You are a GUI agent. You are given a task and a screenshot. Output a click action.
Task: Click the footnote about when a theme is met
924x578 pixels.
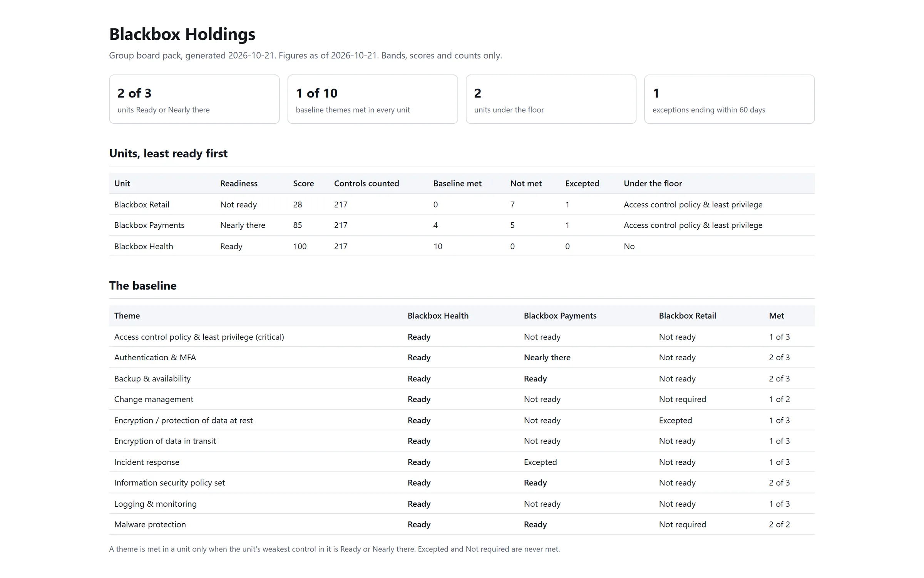click(335, 549)
